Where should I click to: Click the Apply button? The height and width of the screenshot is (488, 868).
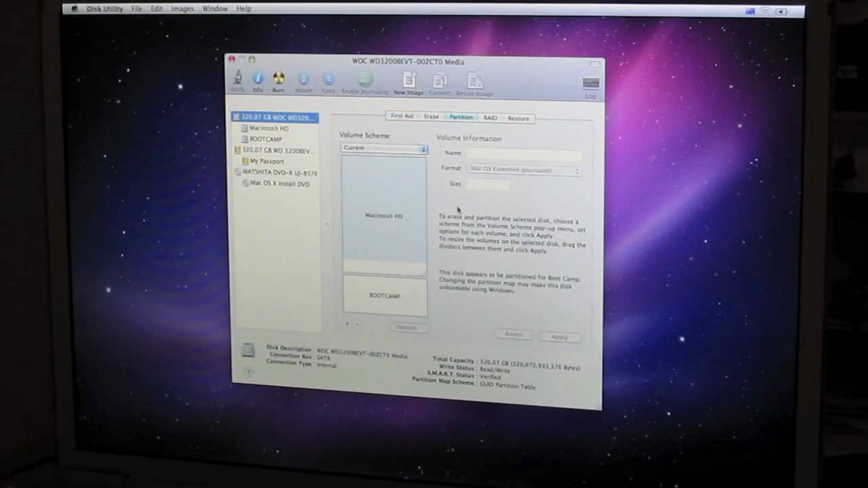[559, 337]
